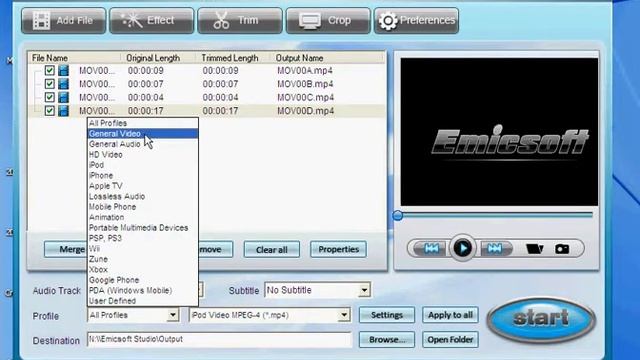This screenshot has height=360, width=640.
Task: Click the preview seek slider handle
Action: 398,215
